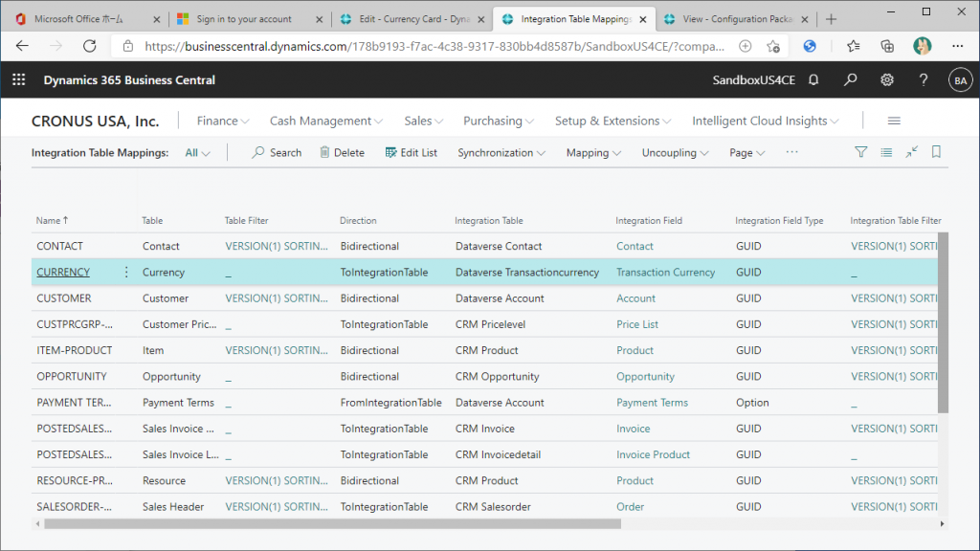This screenshot has width=980, height=551.
Task: Open the Uncoupling action menu
Action: tap(675, 152)
